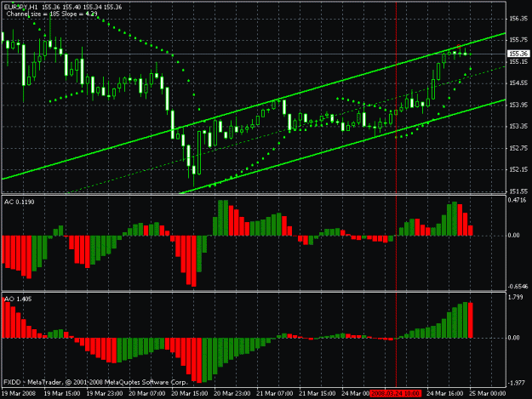Image resolution: width=532 pixels, height=399 pixels.
Task: Click the 154.55 price scale label
Action: [518, 83]
